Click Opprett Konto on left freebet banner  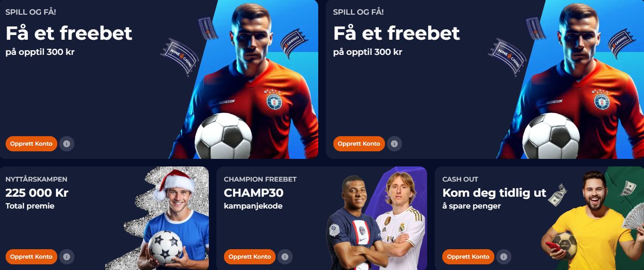(x=31, y=144)
